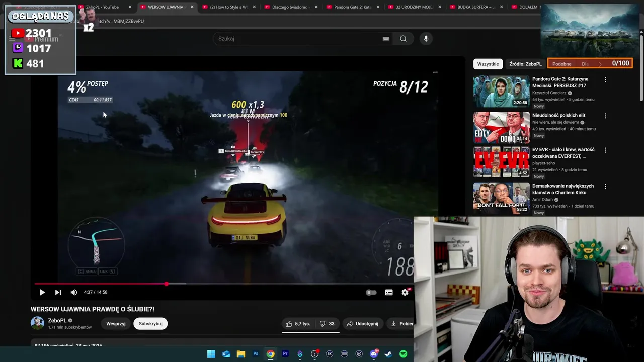Screen dimensions: 644x362
Task: Select the Źródło: ZeboPL filter chip
Action: tap(525, 64)
